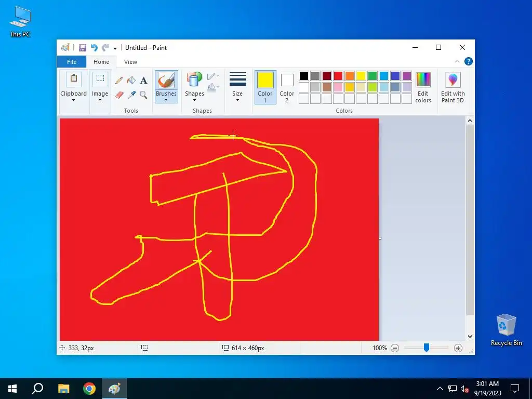The width and height of the screenshot is (532, 399).
Task: Open taskbar Search
Action: pos(37,389)
